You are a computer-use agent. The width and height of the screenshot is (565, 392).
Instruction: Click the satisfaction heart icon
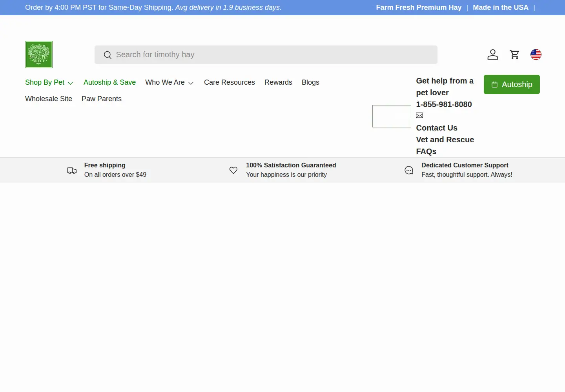coord(233,170)
